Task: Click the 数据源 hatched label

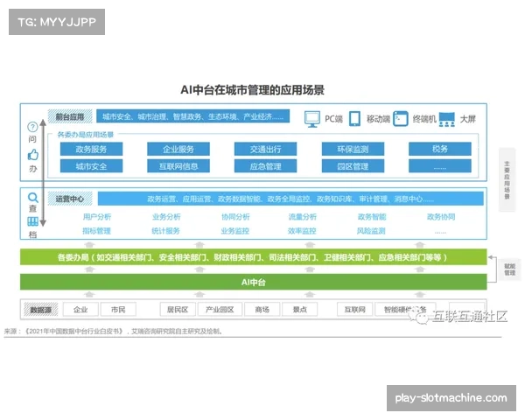Action: tap(41, 310)
